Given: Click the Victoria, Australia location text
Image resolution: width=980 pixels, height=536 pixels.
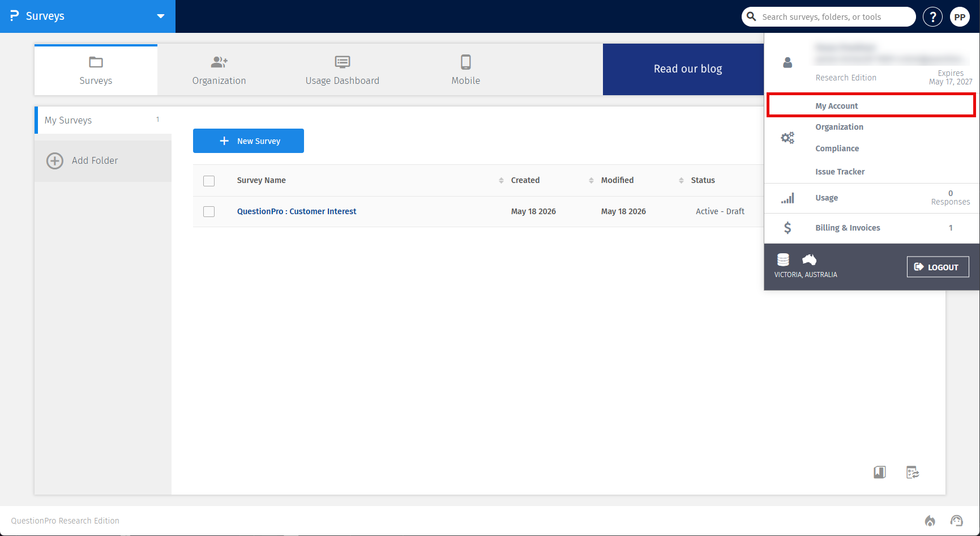Looking at the screenshot, I should pos(806,275).
